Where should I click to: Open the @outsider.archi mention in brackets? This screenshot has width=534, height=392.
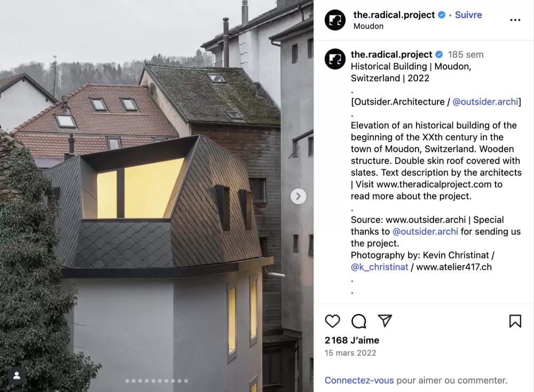point(485,102)
